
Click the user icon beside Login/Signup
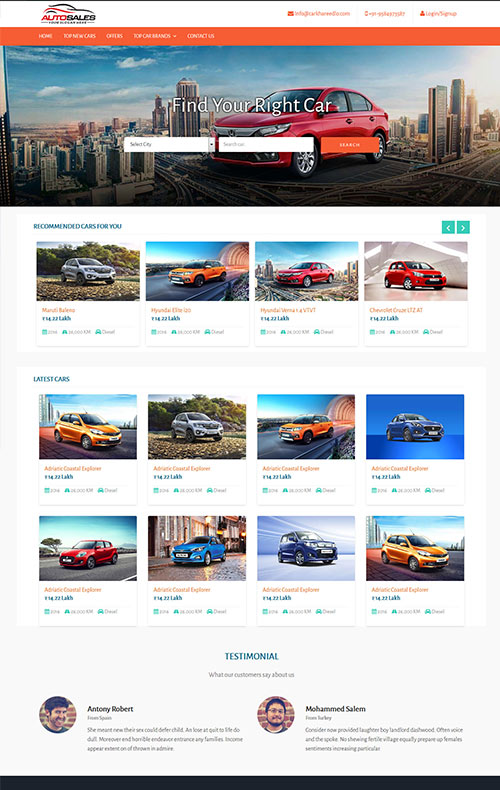click(422, 14)
